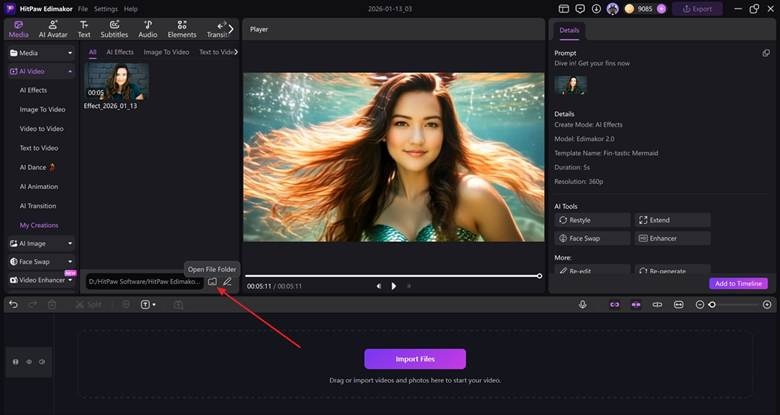Image resolution: width=780 pixels, height=415 pixels.
Task: Open the download center icon
Action: 596,9
